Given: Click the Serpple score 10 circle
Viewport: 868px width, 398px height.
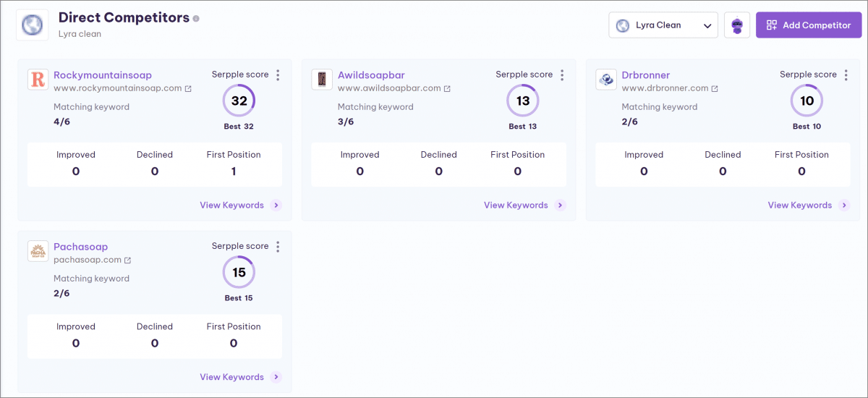Looking at the screenshot, I should 807,101.
